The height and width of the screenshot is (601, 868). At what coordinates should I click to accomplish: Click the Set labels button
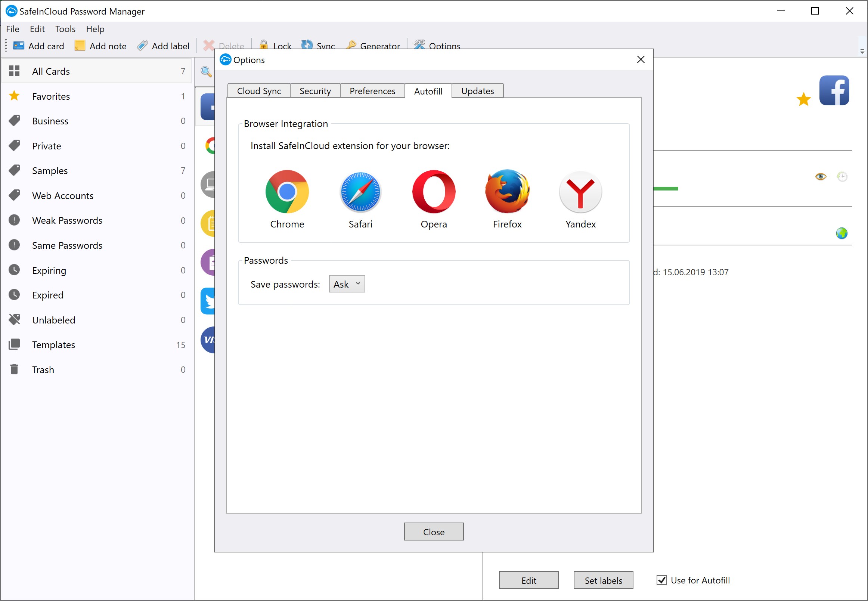click(603, 580)
